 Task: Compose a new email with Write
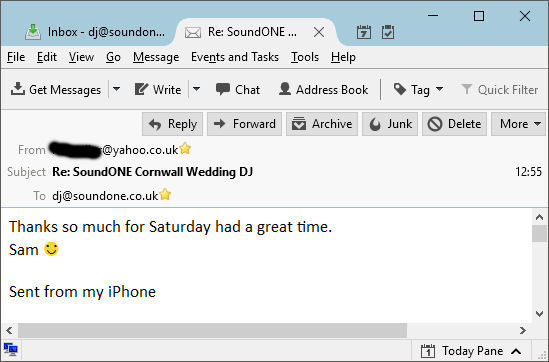point(158,90)
